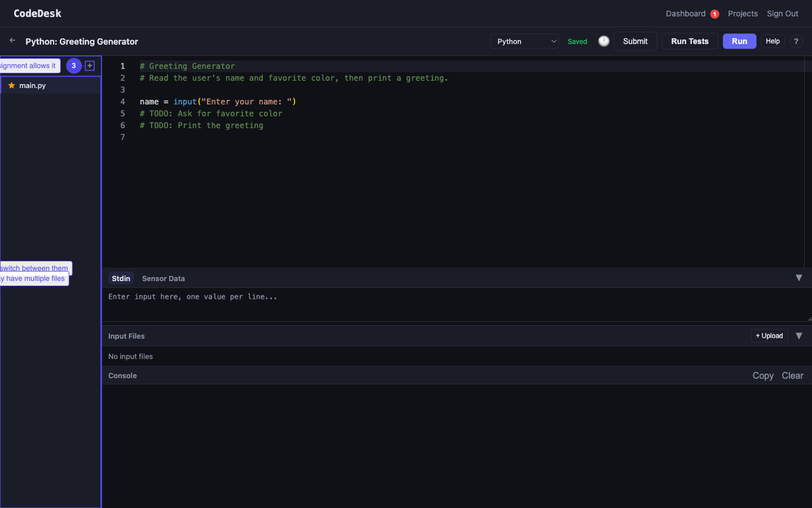812x508 pixels.
Task: Open the Python language dropdown
Action: [x=524, y=41]
